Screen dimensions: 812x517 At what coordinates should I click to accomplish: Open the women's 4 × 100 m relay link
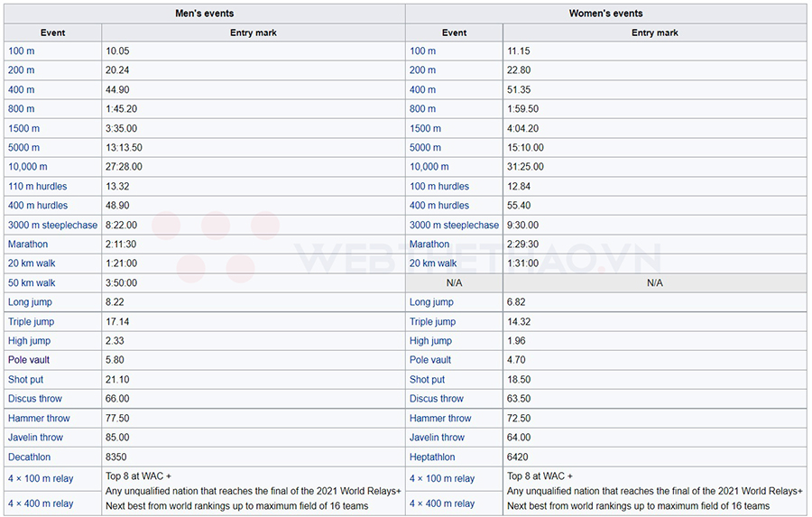442,479
